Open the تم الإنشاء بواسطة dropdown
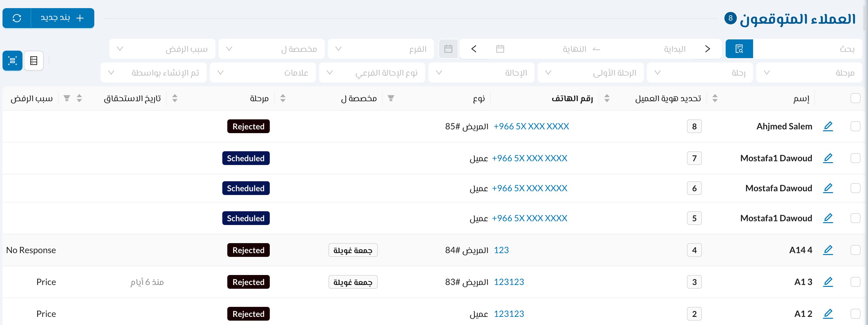The width and height of the screenshot is (868, 325). tap(154, 72)
